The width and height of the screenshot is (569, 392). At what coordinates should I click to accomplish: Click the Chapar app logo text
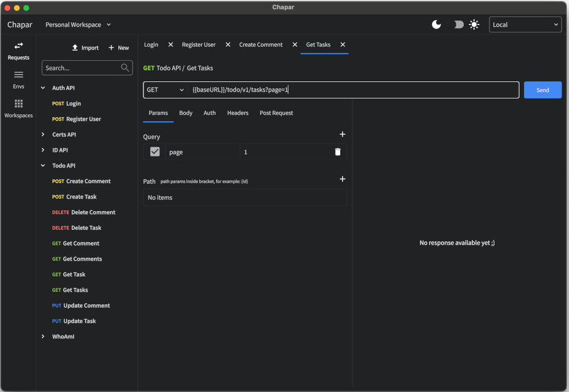[x=19, y=24]
